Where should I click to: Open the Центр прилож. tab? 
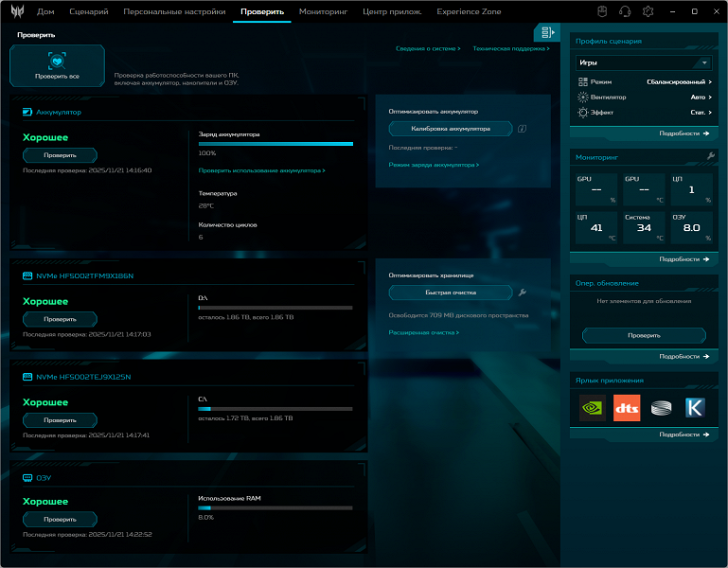[392, 11]
